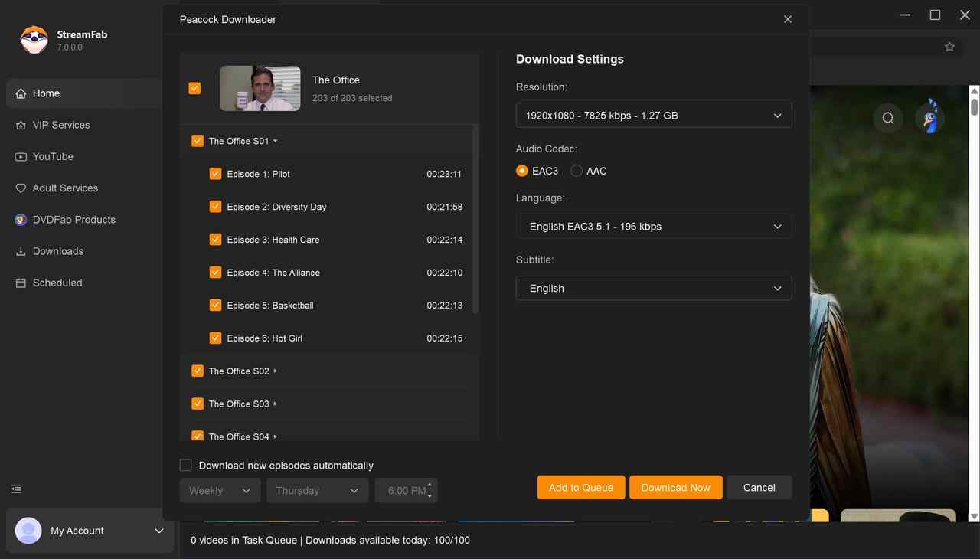Image resolution: width=980 pixels, height=559 pixels.
Task: Enable Download new episodes automatically
Action: pos(185,465)
